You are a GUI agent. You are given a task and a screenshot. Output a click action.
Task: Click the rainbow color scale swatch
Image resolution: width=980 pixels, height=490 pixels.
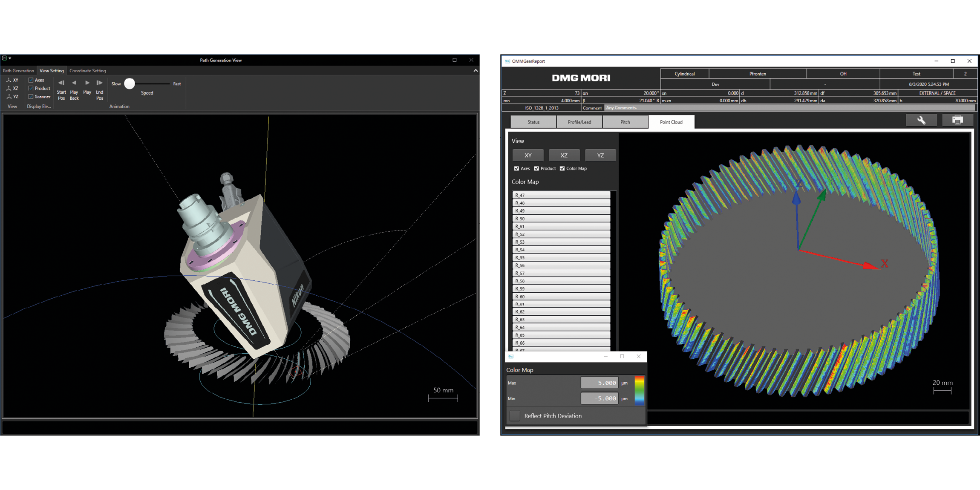pos(639,390)
